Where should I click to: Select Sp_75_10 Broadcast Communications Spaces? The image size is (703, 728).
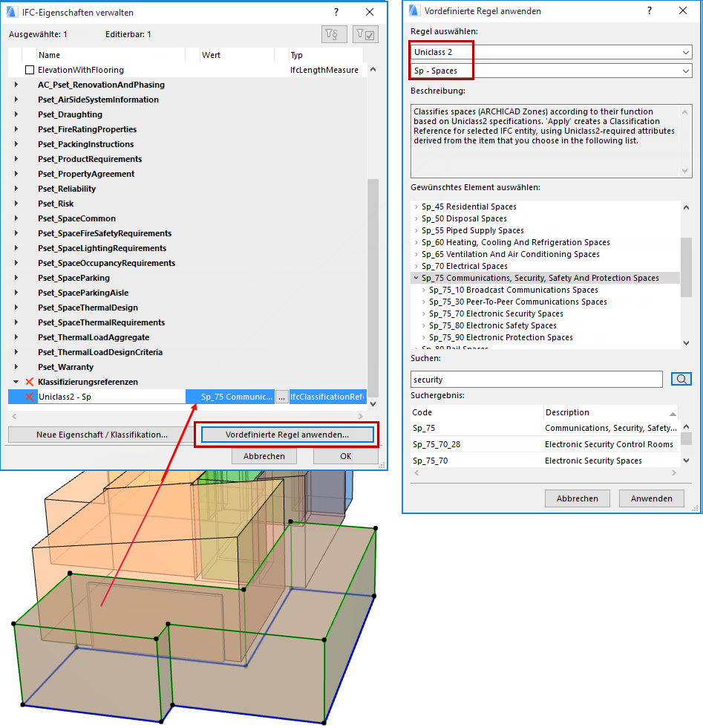pyautogui.click(x=514, y=290)
